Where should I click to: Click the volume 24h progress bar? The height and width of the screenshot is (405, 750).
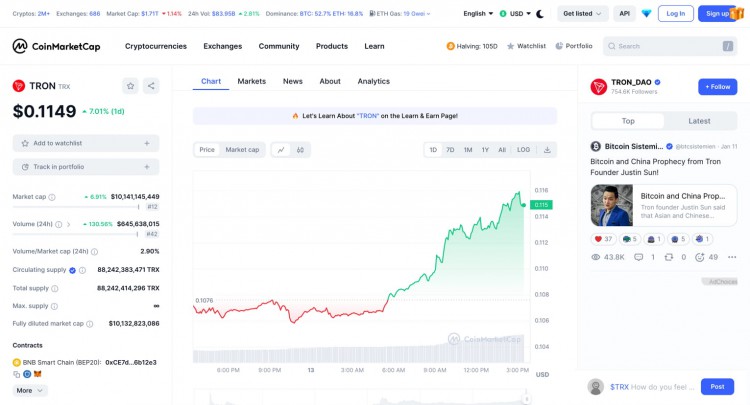point(76,234)
